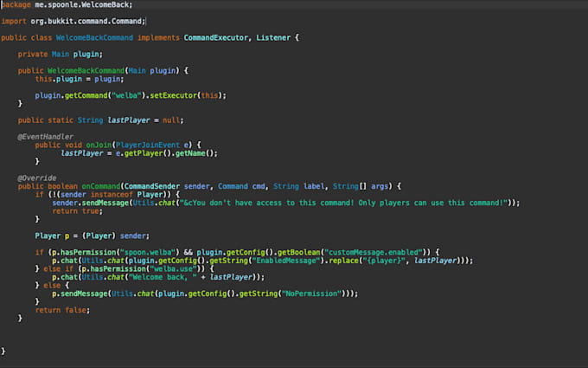Click the string literal "welba" in getCommand
This screenshot has height=368, width=588.
[126, 96]
